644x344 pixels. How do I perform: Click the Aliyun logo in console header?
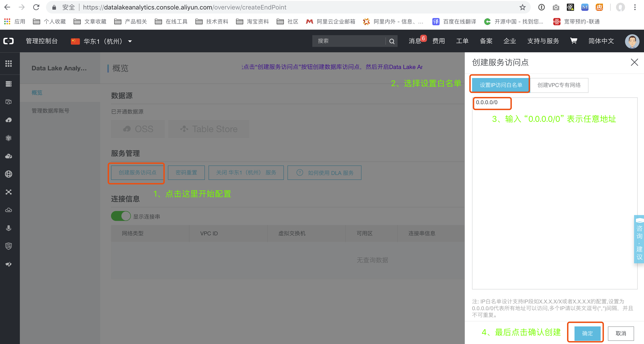9,41
